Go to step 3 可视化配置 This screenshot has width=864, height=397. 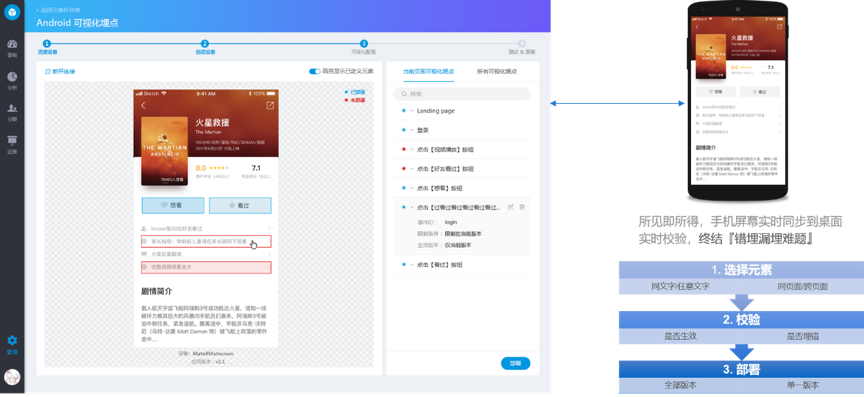(x=364, y=47)
